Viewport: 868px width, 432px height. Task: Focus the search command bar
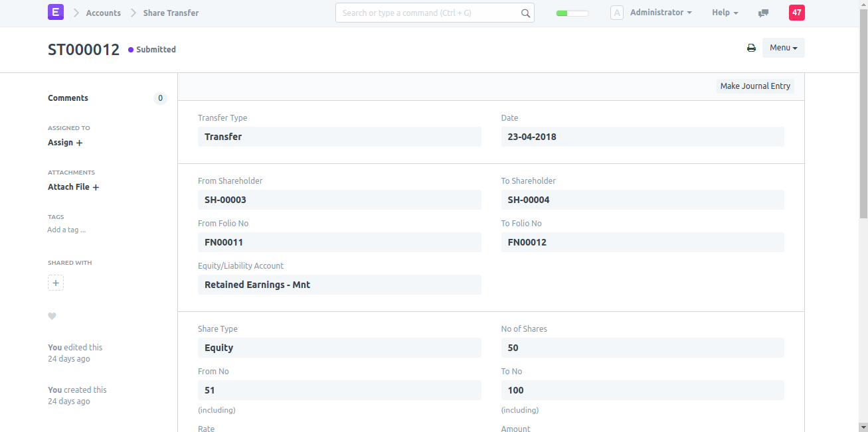pyautogui.click(x=435, y=13)
